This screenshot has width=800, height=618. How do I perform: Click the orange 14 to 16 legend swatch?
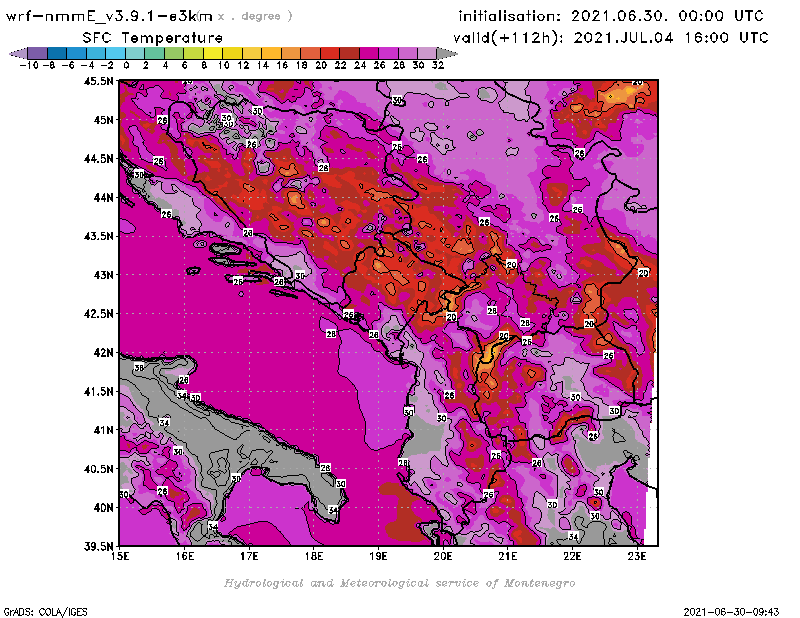271,53
